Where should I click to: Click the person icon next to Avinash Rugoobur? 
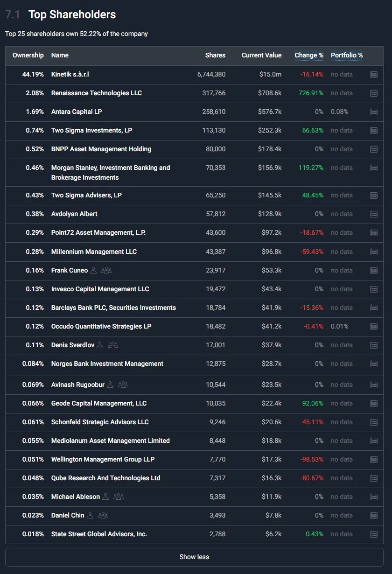point(110,385)
